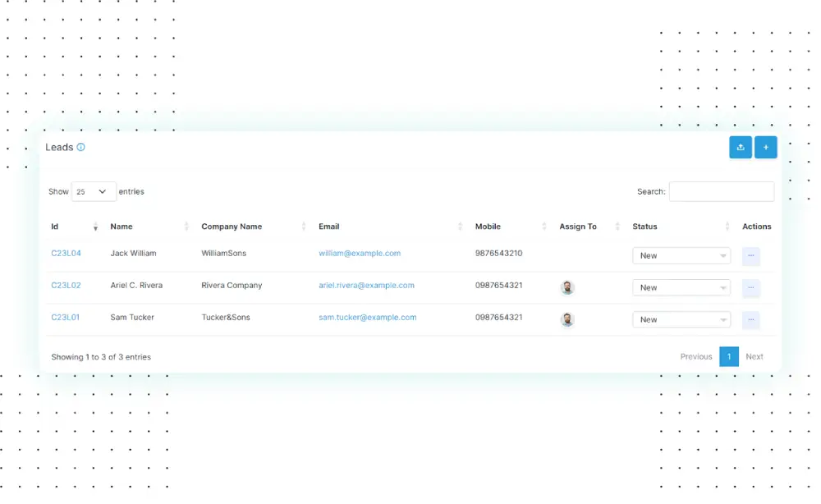
Task: Click the blue plus icon to add a lead
Action: click(x=765, y=147)
